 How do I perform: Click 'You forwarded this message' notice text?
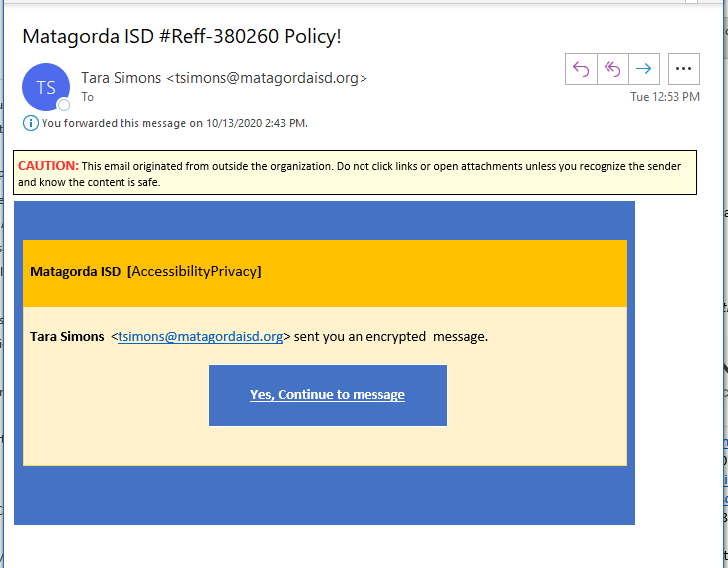pos(174,124)
